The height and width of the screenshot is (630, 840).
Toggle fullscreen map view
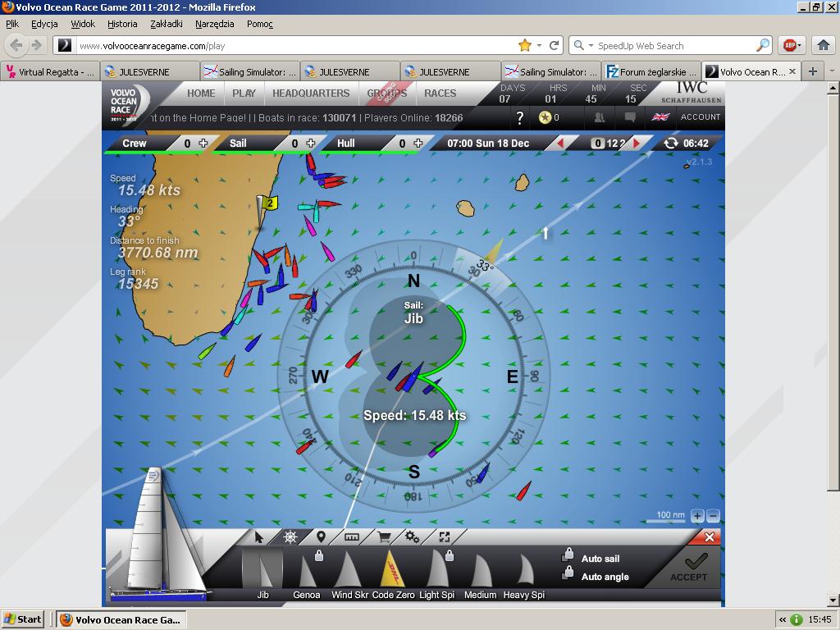click(x=444, y=537)
